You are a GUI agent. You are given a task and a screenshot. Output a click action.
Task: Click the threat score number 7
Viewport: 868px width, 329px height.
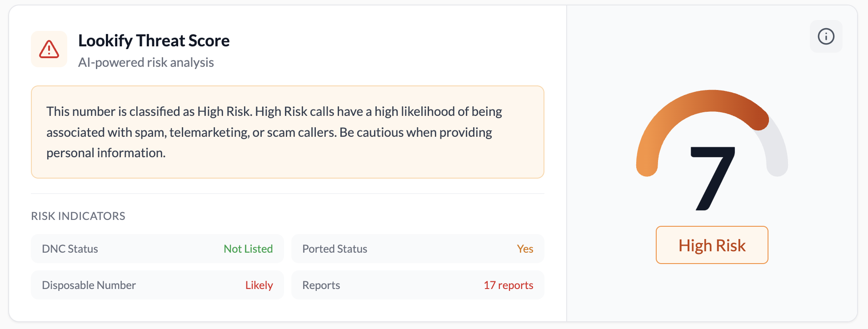pos(712,178)
